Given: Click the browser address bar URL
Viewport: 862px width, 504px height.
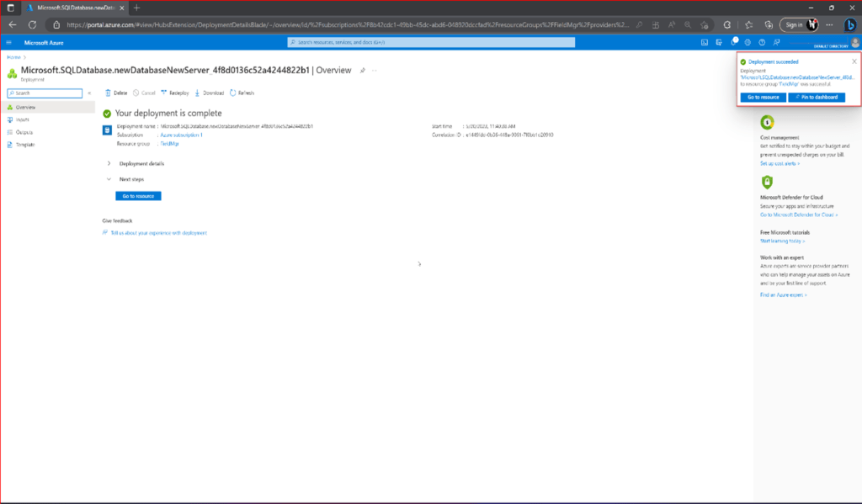Looking at the screenshot, I should [348, 24].
